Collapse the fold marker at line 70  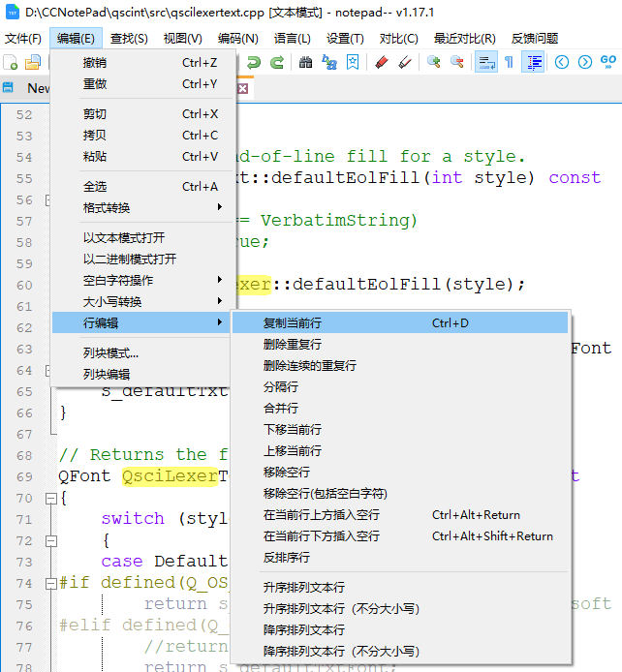[x=51, y=498]
